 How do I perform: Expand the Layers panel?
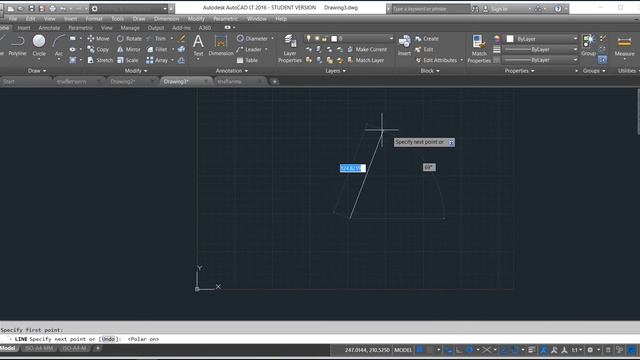click(335, 71)
